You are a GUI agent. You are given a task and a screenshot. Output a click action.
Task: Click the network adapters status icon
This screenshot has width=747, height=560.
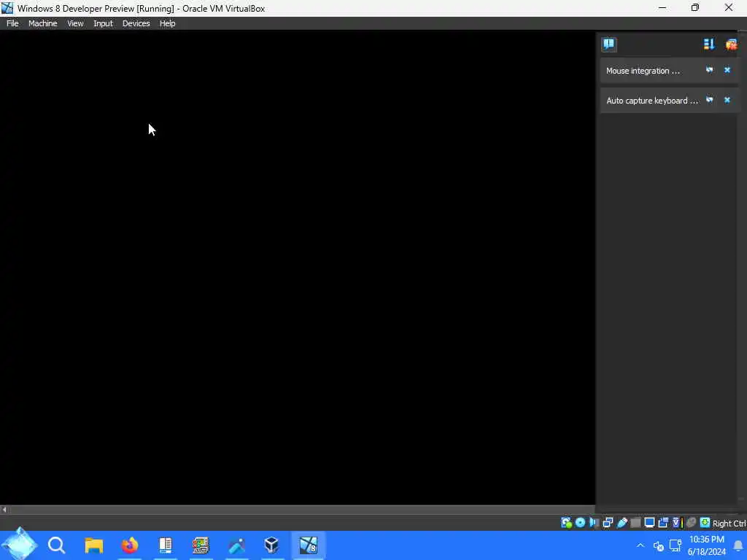click(608, 523)
